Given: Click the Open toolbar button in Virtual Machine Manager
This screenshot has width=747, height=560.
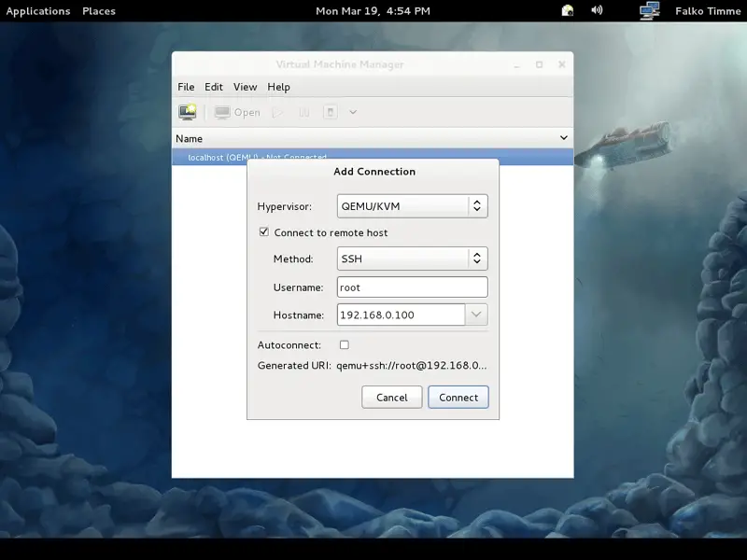Looking at the screenshot, I should tap(237, 112).
